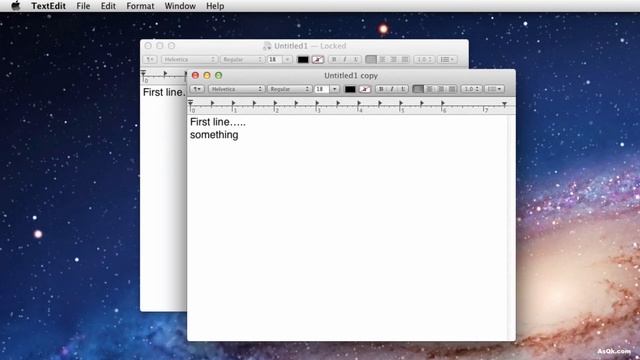This screenshot has height=360, width=640.
Task: Click the tab stop at 6 inch on Untitled1 copy ruler
Action: [442, 104]
